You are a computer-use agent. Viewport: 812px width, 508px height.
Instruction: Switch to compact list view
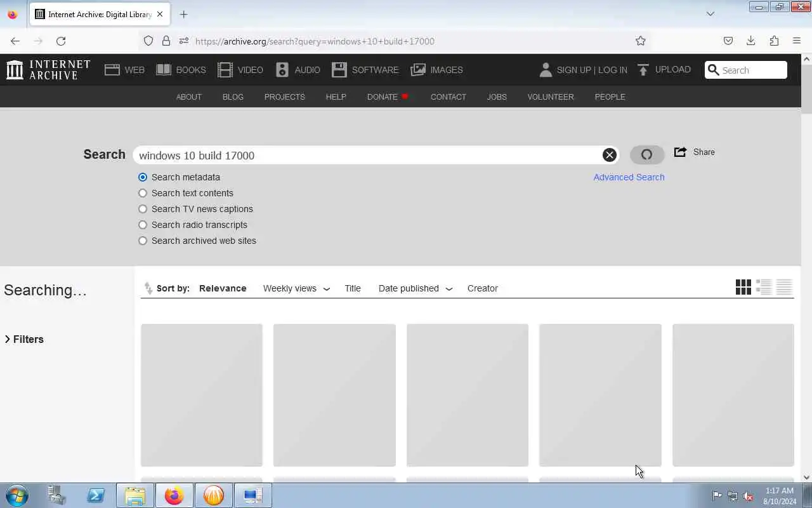point(785,288)
